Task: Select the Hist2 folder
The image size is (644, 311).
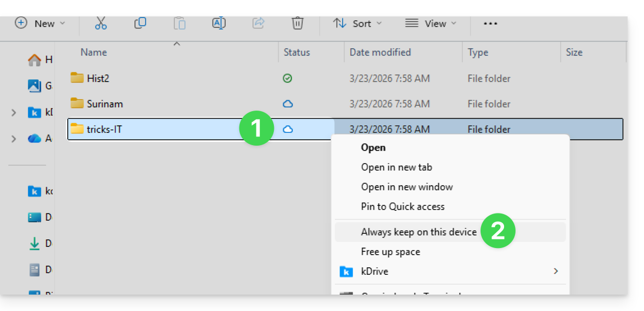Action: [98, 78]
